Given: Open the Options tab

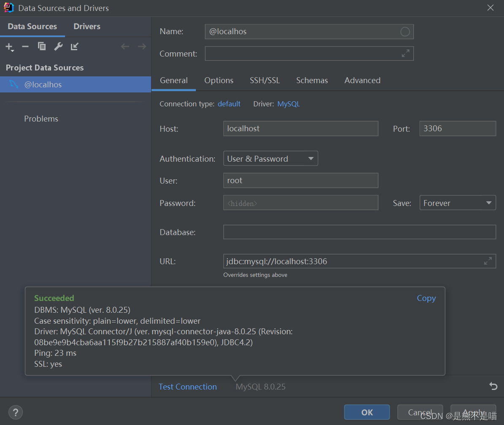Looking at the screenshot, I should pyautogui.click(x=219, y=80).
